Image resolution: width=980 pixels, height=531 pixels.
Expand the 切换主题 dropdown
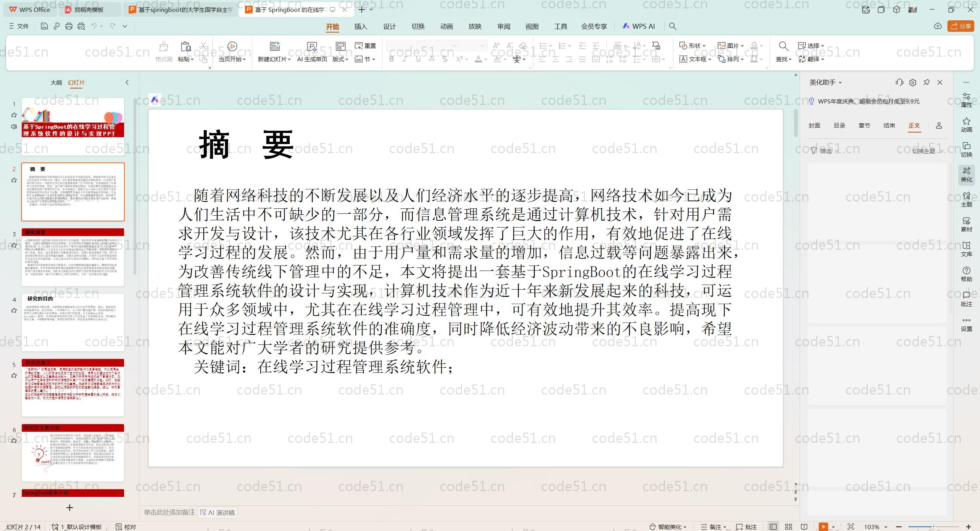coord(927,151)
